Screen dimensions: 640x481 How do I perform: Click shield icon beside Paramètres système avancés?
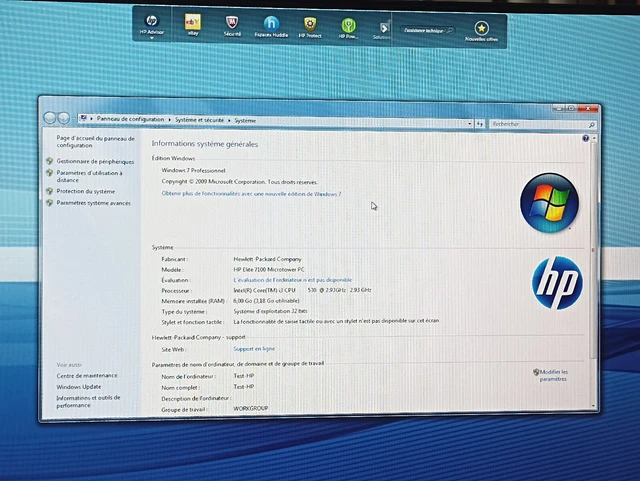pos(49,203)
